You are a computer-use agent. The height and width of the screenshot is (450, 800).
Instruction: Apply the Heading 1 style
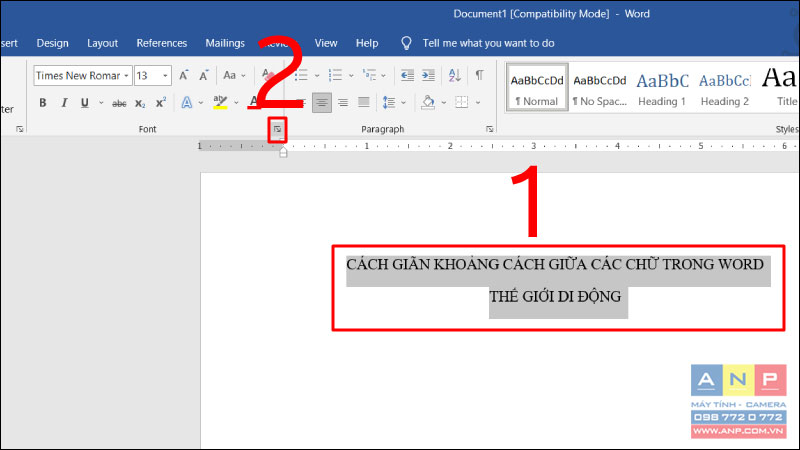click(x=662, y=87)
